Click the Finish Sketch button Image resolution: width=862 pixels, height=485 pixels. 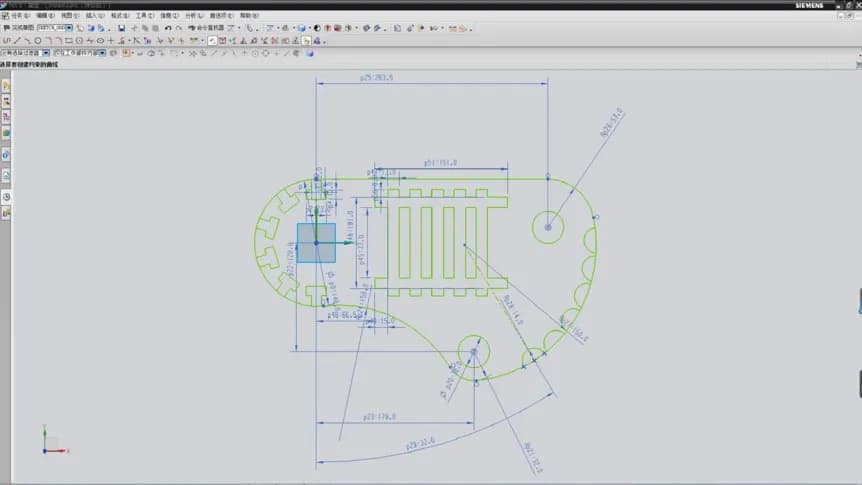coord(19,27)
